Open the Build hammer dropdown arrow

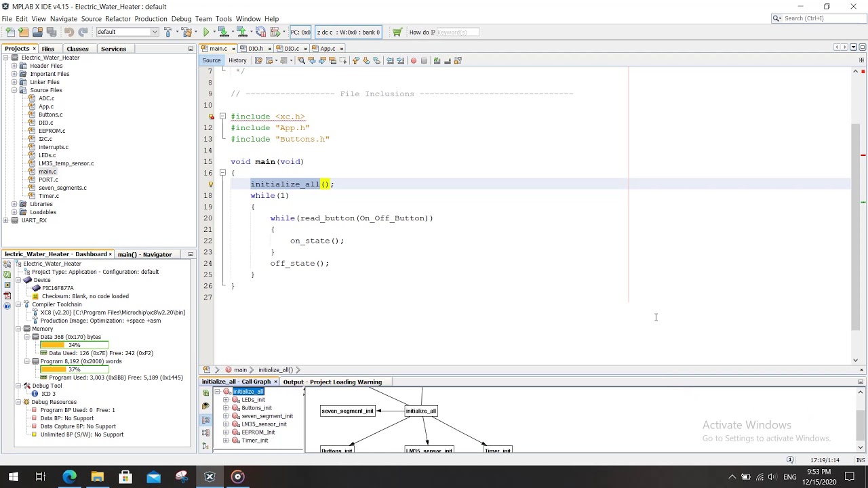[177, 32]
